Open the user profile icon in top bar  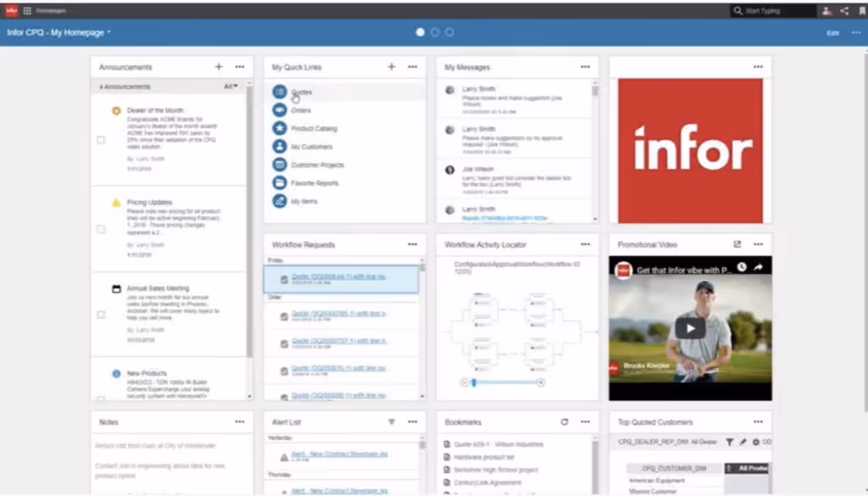click(826, 10)
